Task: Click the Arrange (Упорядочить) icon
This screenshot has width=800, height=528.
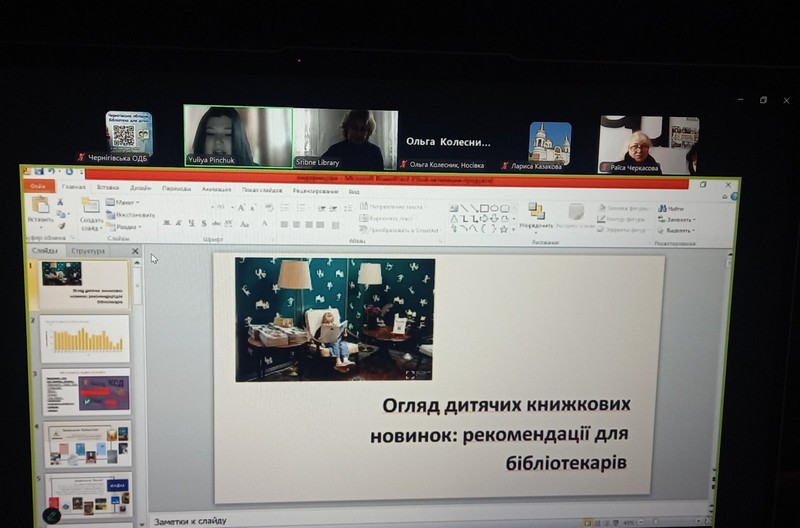Action: [536, 212]
